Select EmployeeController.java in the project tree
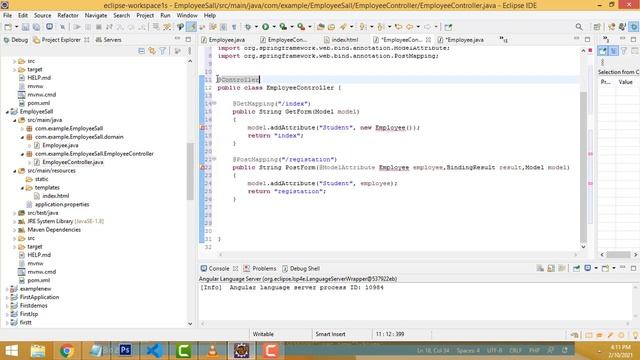 pyautogui.click(x=73, y=162)
